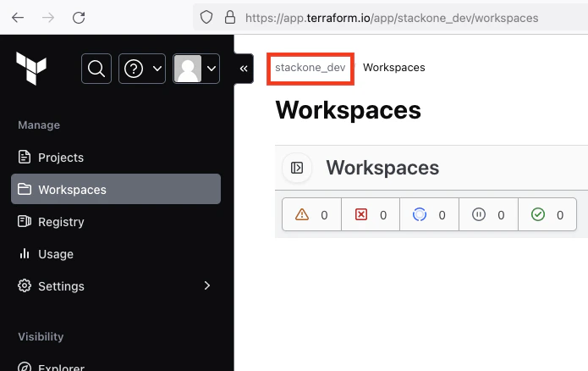Click the Terraform logo in the sidebar

point(31,69)
